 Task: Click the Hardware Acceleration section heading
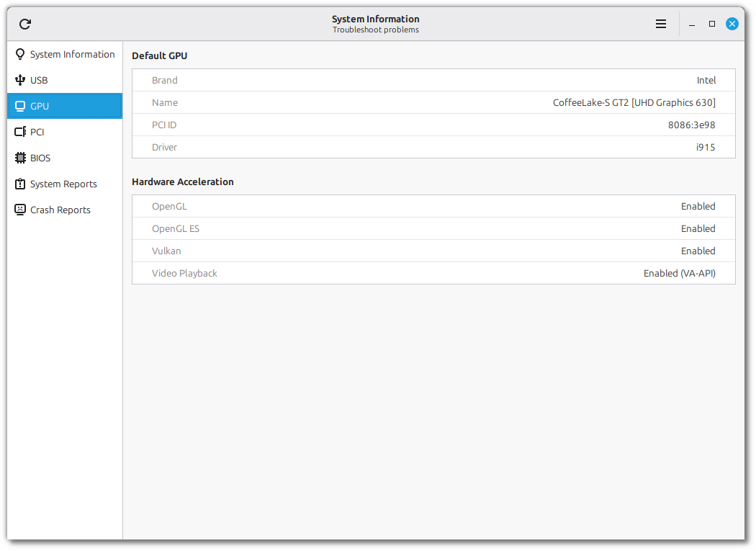click(x=183, y=182)
